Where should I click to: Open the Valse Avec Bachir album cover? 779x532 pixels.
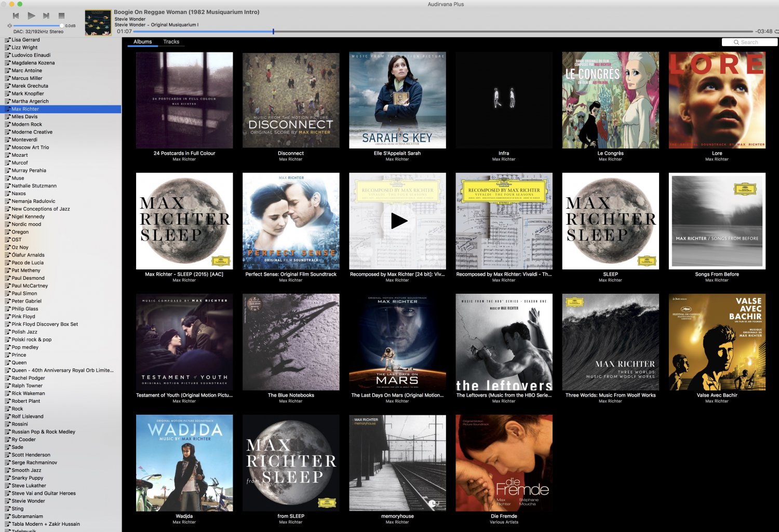(717, 342)
